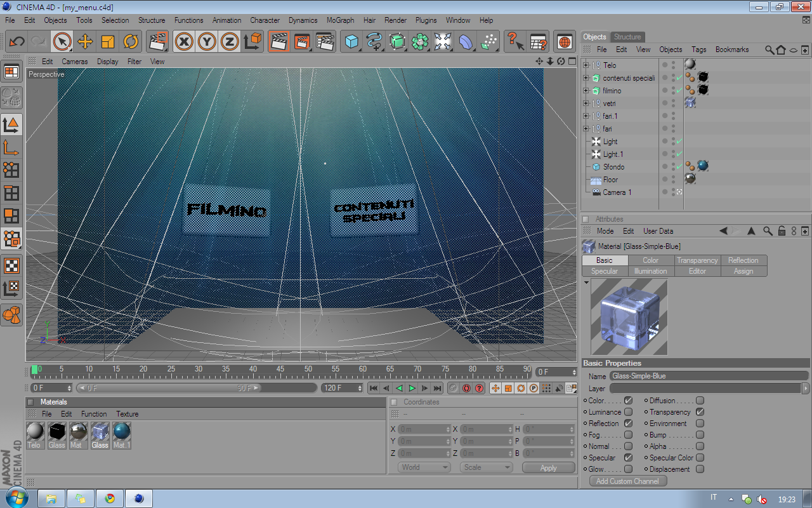The image size is (812, 508).
Task: Expand the vetri object
Action: point(586,103)
